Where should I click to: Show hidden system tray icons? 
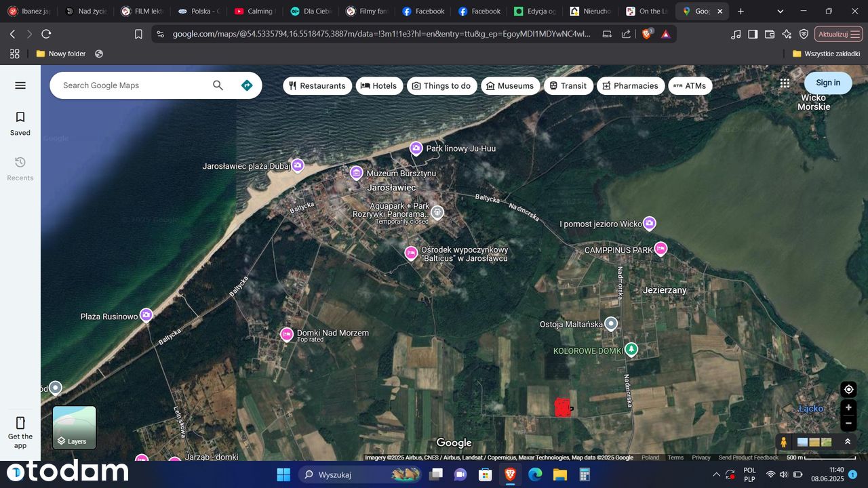pos(716,474)
